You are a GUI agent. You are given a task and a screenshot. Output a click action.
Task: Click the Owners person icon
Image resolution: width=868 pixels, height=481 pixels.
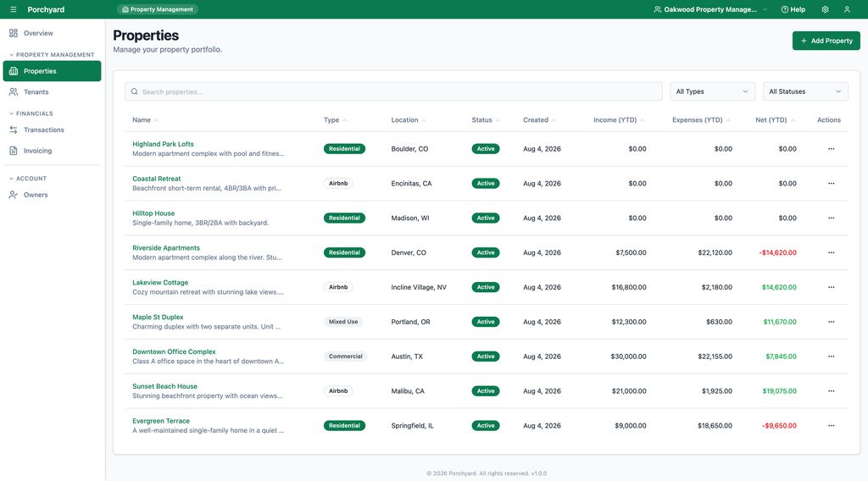[14, 195]
